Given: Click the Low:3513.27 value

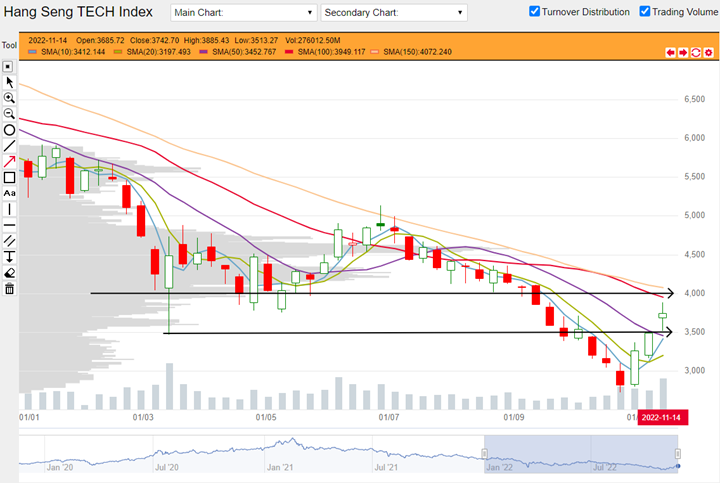Looking at the screenshot, I should [x=256, y=40].
